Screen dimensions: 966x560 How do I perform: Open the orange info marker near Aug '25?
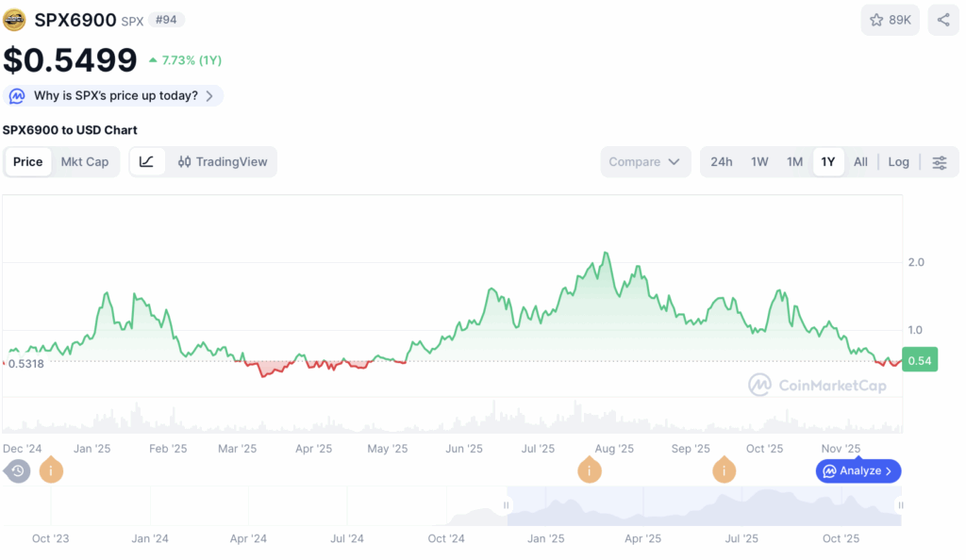(x=589, y=470)
